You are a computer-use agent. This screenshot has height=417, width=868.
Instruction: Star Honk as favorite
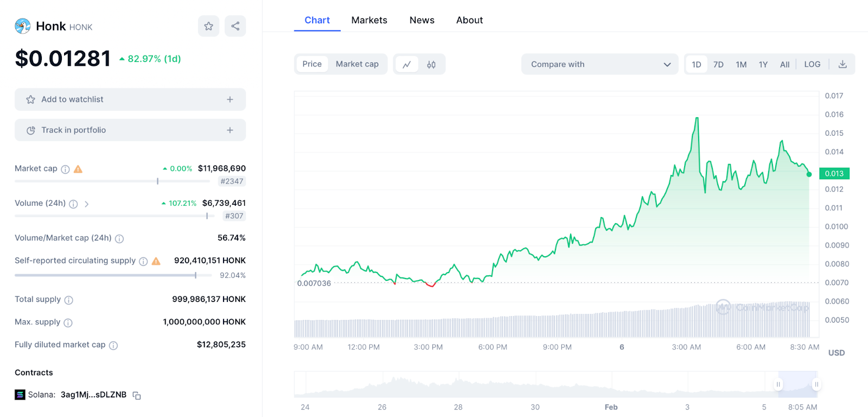point(208,26)
